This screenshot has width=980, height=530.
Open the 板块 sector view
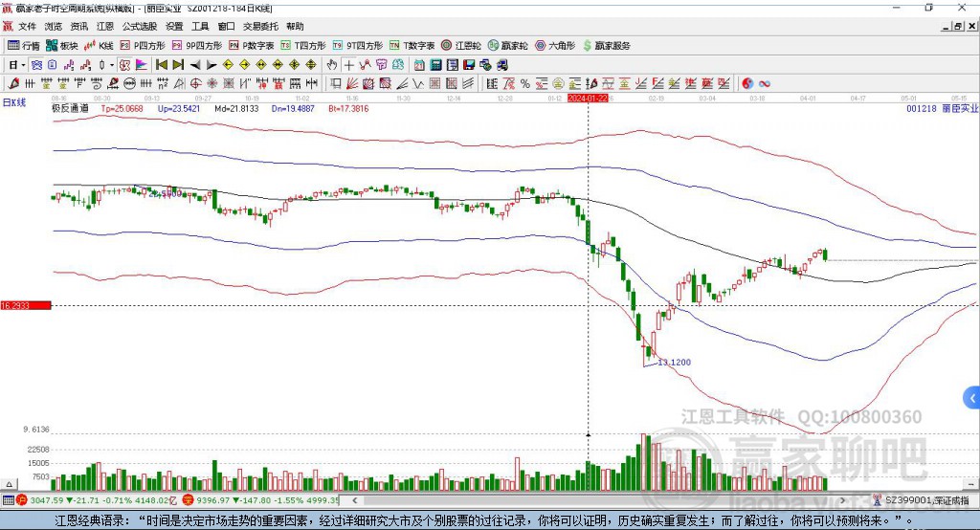click(62, 46)
